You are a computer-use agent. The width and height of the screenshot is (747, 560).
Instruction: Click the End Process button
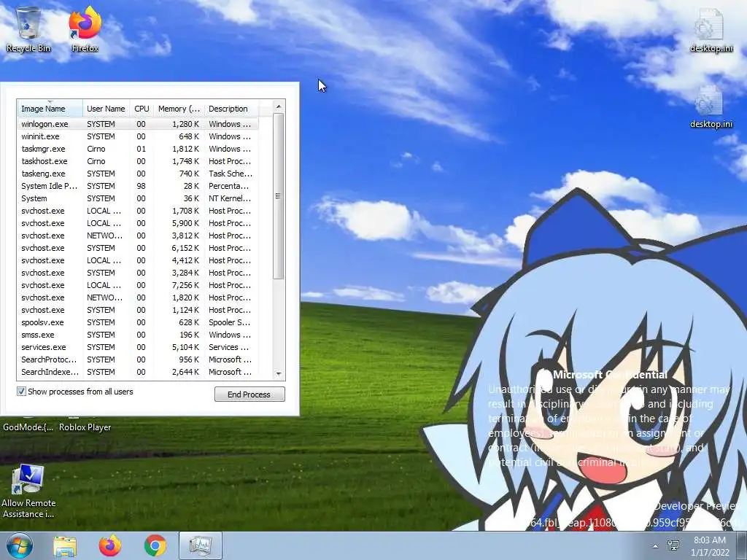(x=249, y=394)
